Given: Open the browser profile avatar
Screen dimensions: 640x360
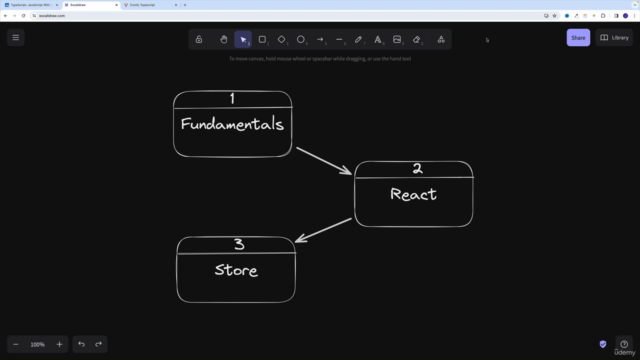Looking at the screenshot, I should point(625,16).
